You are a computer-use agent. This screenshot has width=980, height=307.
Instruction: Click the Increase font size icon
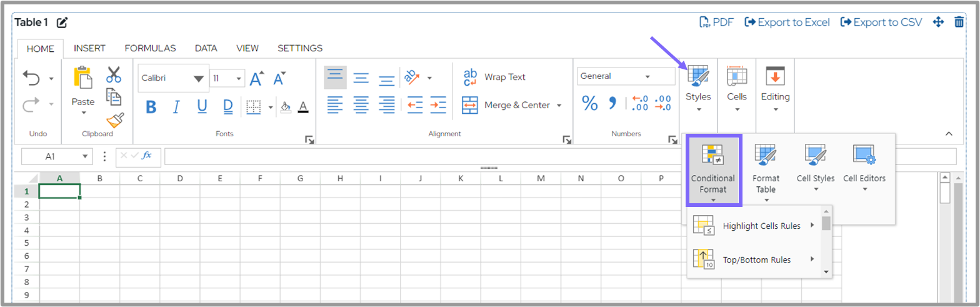point(257,78)
